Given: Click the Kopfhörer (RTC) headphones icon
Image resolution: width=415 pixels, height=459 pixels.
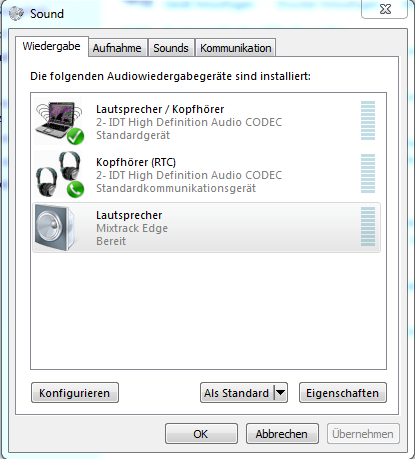Looking at the screenshot, I should (x=59, y=174).
